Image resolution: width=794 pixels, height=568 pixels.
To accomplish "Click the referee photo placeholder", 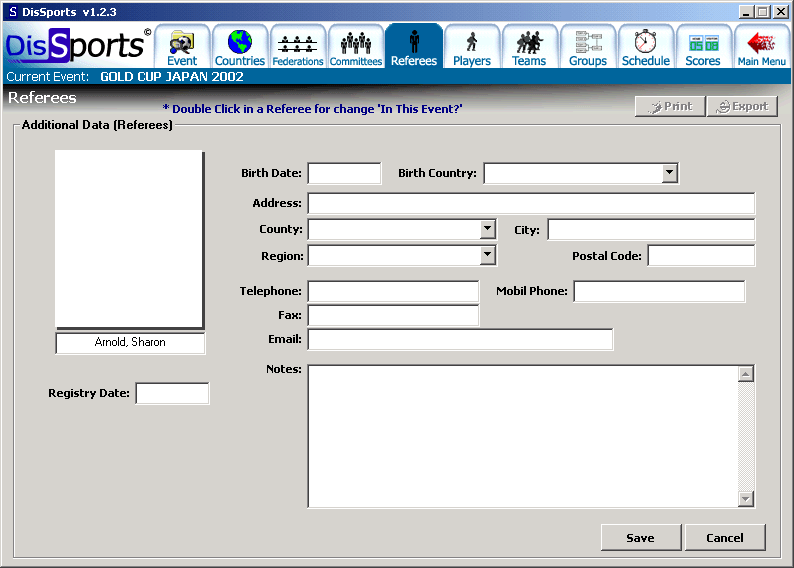I will pyautogui.click(x=129, y=239).
